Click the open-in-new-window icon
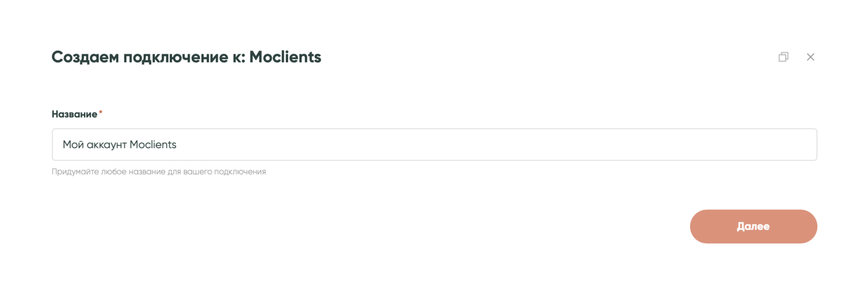This screenshot has height=290, width=868. click(x=783, y=57)
